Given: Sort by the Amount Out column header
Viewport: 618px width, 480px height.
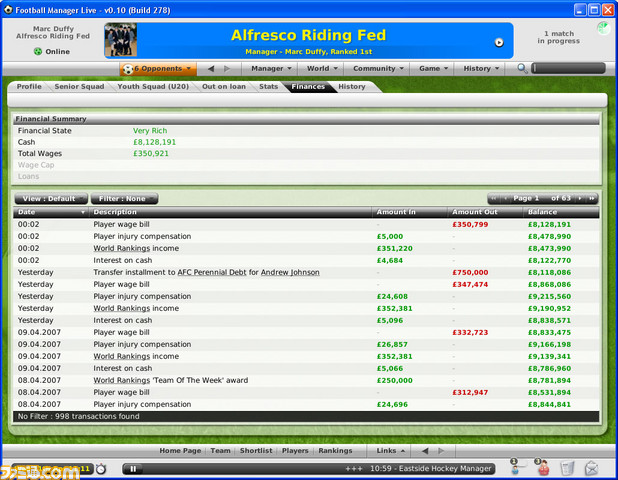Looking at the screenshot, I should pyautogui.click(x=486, y=212).
